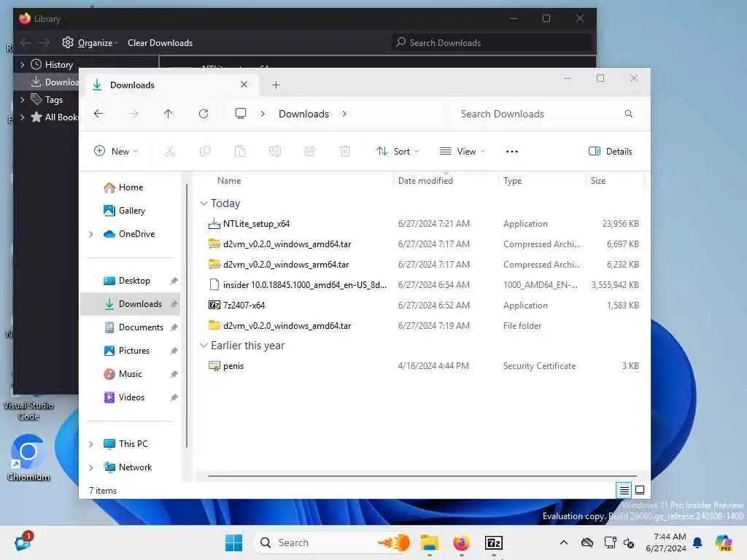
Task: Click the Delete trash icon in Explorer toolbar
Action: click(345, 152)
